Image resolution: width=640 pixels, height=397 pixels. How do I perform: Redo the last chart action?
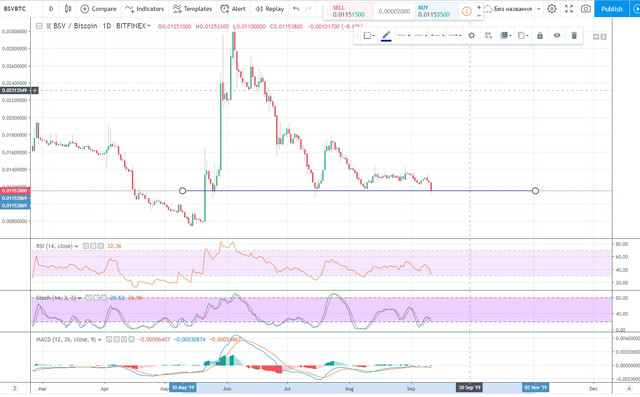(x=309, y=9)
